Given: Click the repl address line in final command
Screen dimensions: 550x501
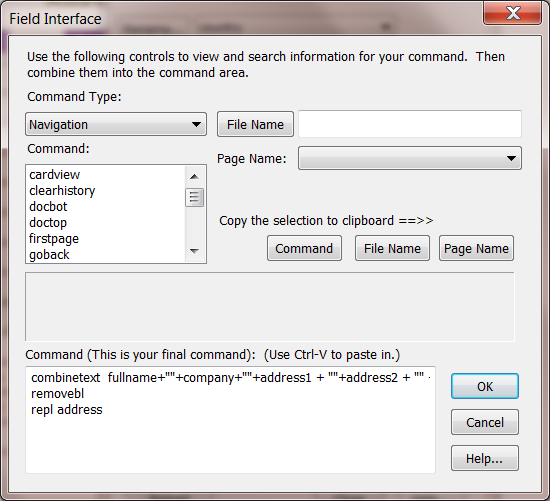Looking at the screenshot, I should [x=67, y=410].
